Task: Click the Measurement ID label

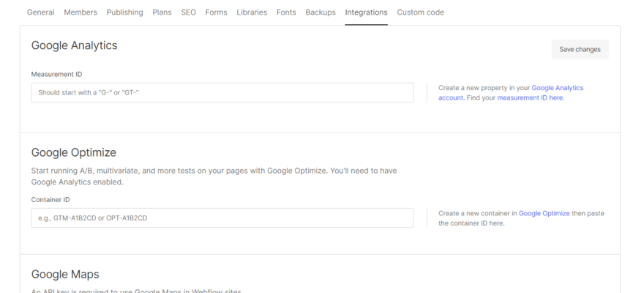Action: click(x=56, y=75)
